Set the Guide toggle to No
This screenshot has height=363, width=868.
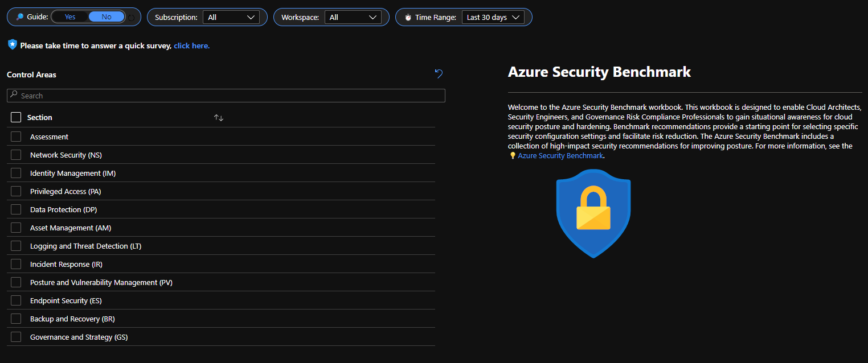[107, 17]
